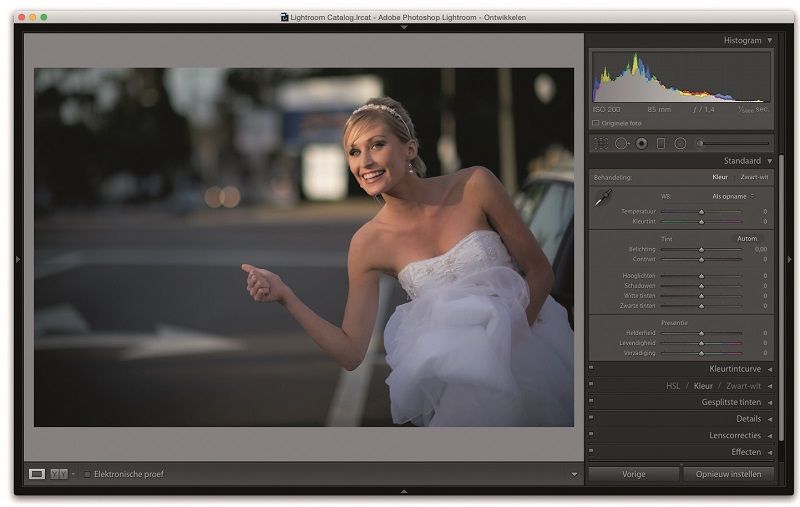Viewport: 800px width, 507px height.
Task: Select the Crop overlay tool
Action: pyautogui.click(x=601, y=144)
